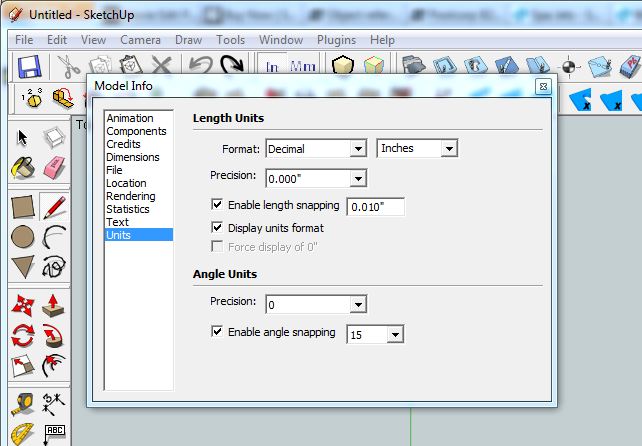Screen dimensions: 642x446
Task: Click the length snapping value field
Action: tap(375, 207)
